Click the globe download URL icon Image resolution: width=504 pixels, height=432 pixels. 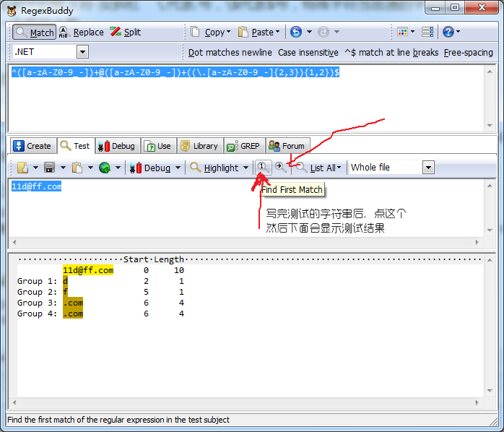coord(105,168)
